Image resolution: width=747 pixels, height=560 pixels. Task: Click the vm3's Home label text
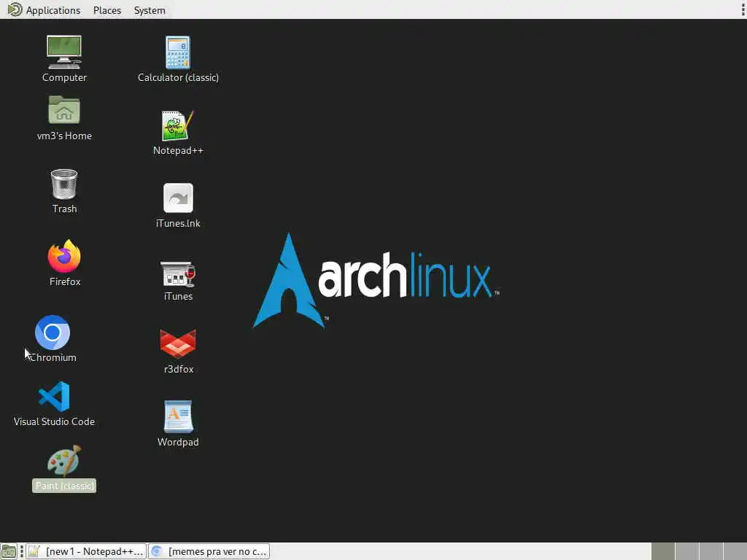click(x=64, y=136)
